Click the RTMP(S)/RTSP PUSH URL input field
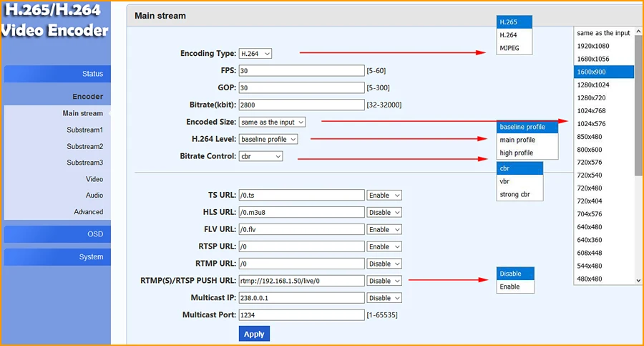This screenshot has height=346, width=644. (301, 281)
